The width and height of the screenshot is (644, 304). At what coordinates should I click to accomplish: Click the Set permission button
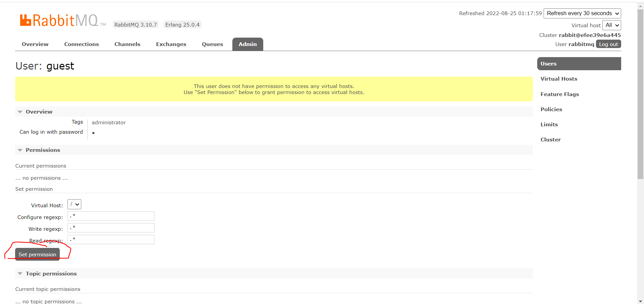pyautogui.click(x=37, y=254)
